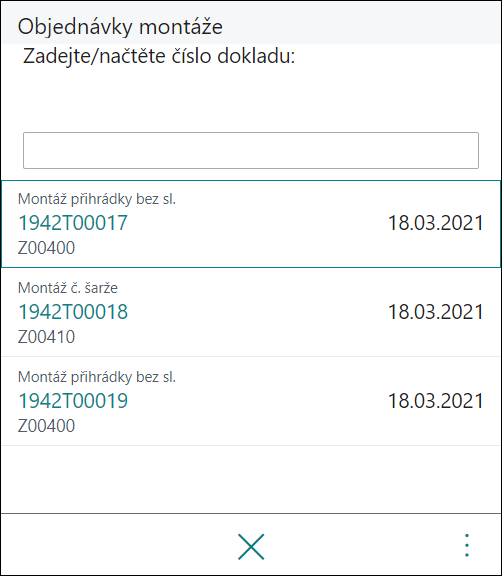Click the X cancel icon at bottom
The width and height of the screenshot is (502, 576).
(251, 547)
